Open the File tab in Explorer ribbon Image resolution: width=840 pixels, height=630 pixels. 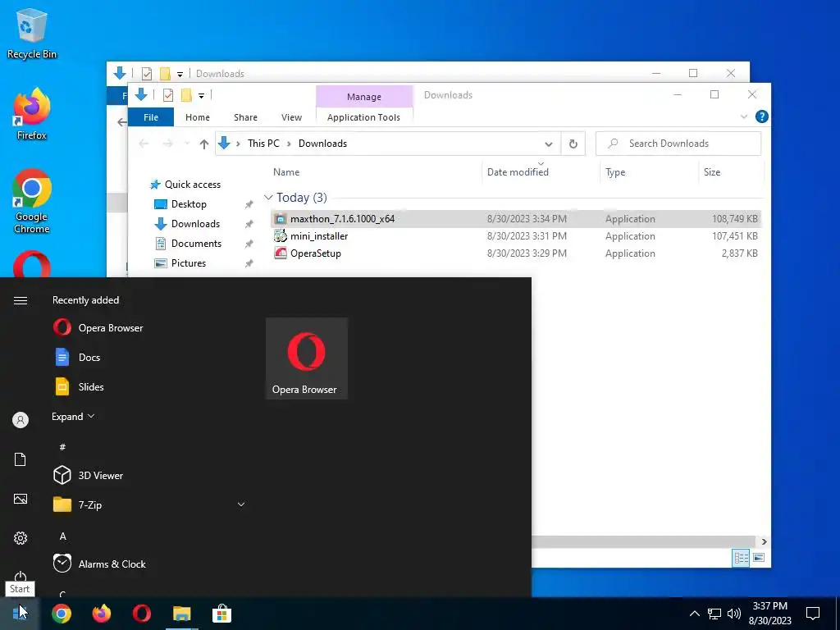point(151,117)
